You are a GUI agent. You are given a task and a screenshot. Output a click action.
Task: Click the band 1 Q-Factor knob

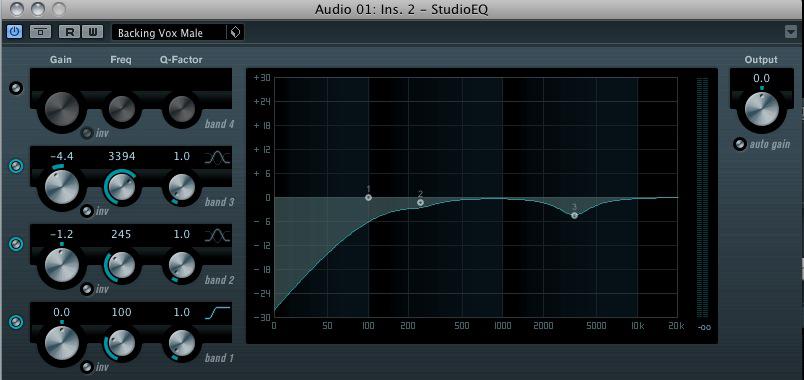pos(182,343)
